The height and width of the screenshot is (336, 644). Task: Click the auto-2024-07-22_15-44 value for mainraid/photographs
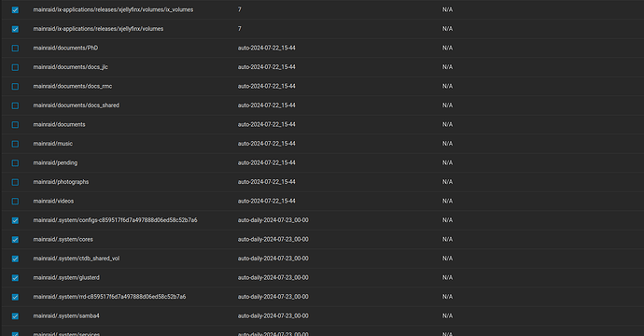tap(267, 182)
